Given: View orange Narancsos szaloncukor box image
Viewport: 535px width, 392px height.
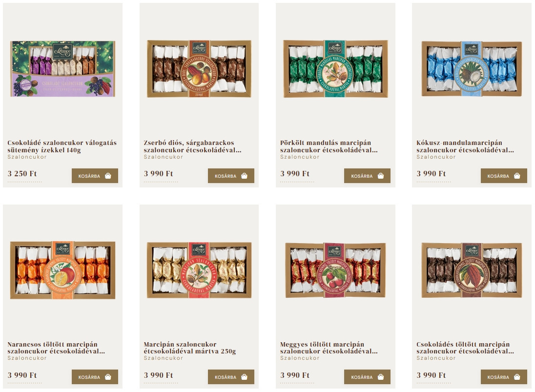Looking at the screenshot, I should click(x=63, y=270).
